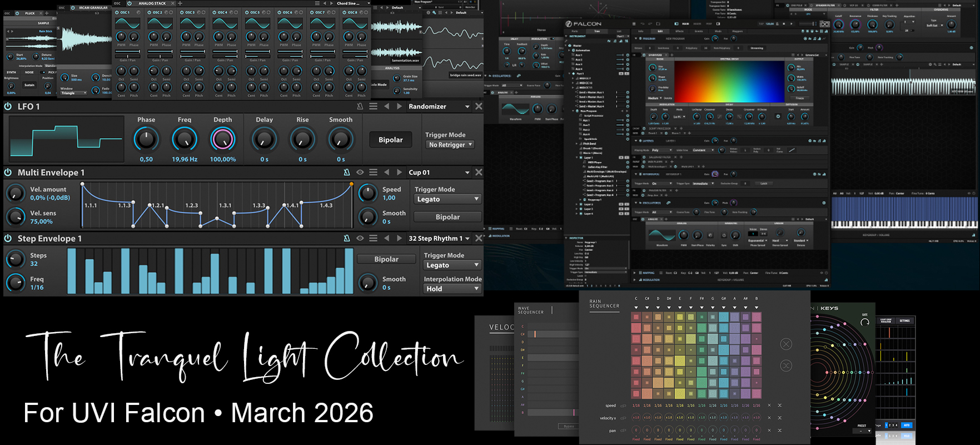Toggle the OSC 1 power button
980x445 pixels.
coord(117,12)
